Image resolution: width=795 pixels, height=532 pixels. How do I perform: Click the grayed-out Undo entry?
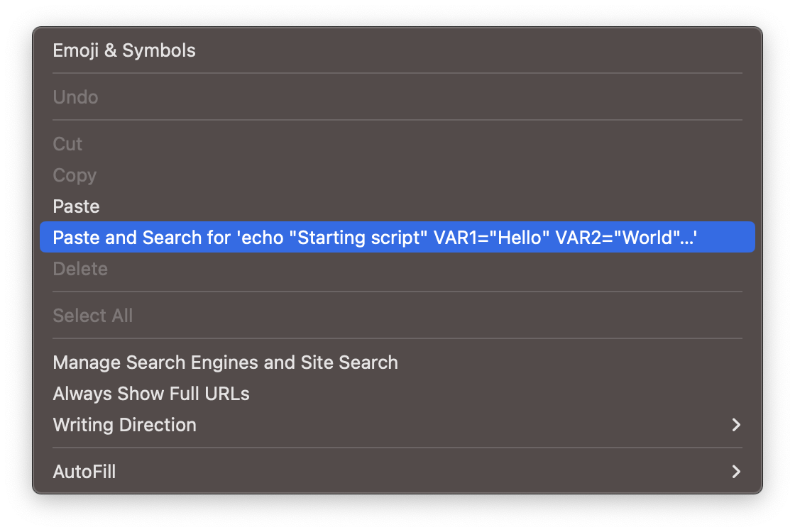pyautogui.click(x=75, y=97)
